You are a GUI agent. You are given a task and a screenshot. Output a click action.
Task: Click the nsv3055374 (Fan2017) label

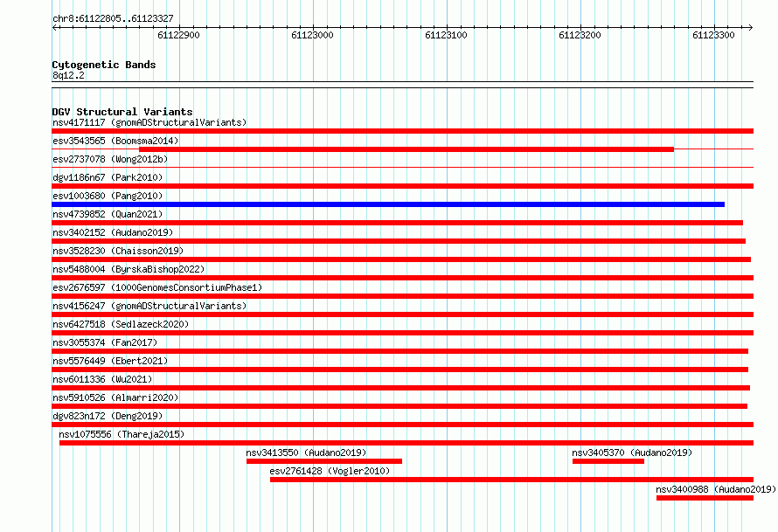(x=105, y=342)
